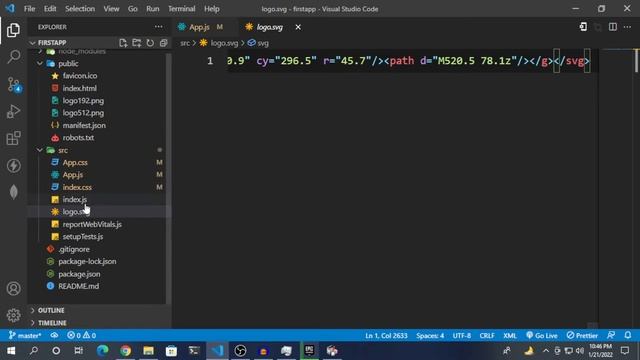Refresh the Explorer file tree

tap(150, 43)
